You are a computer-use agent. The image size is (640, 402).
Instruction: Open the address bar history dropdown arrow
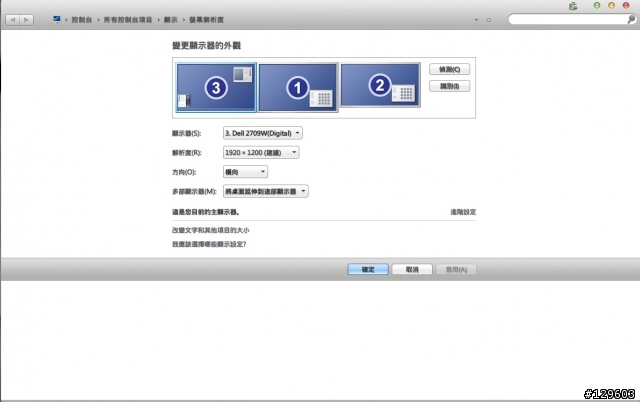click(x=476, y=20)
